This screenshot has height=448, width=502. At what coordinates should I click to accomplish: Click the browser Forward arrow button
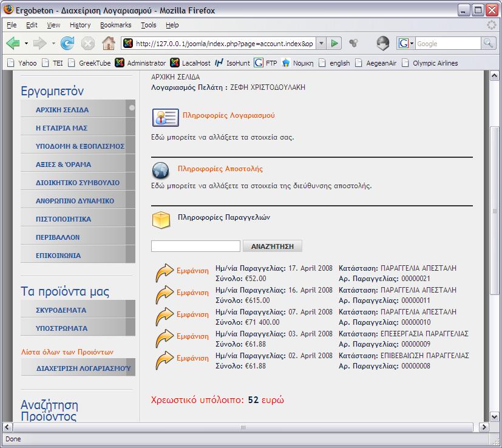[40, 43]
